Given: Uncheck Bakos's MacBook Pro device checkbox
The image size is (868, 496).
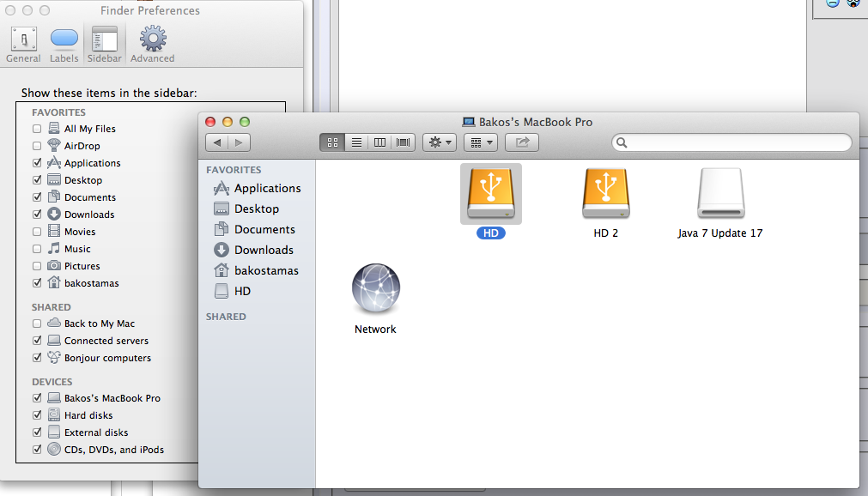Looking at the screenshot, I should pyautogui.click(x=37, y=398).
